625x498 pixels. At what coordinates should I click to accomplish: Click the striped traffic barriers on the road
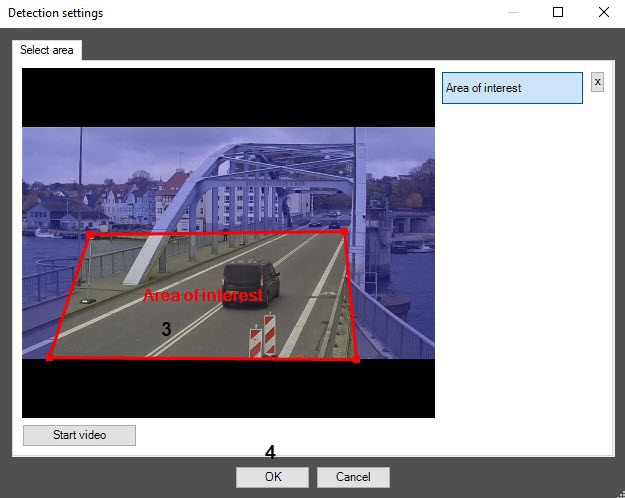262,337
